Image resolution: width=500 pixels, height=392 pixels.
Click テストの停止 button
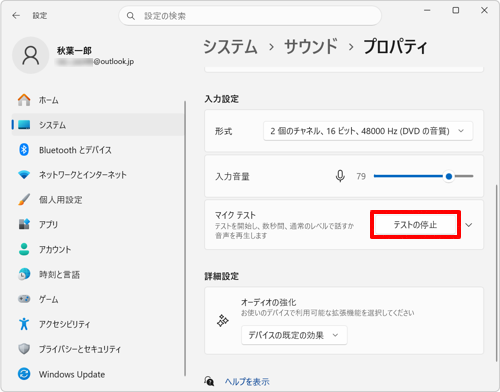[415, 225]
